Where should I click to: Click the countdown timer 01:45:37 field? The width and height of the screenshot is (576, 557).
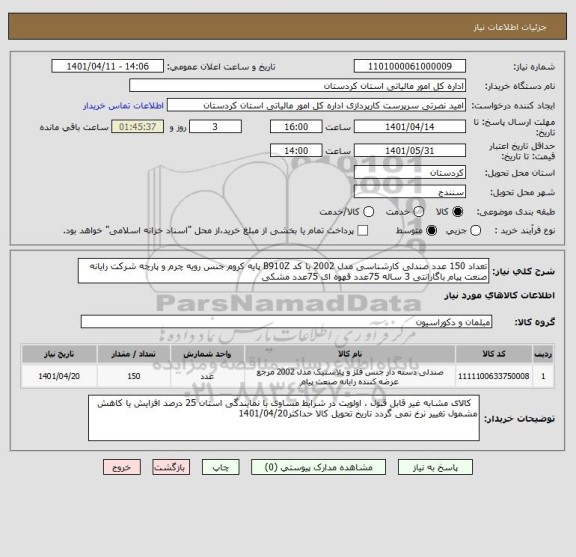(x=138, y=127)
